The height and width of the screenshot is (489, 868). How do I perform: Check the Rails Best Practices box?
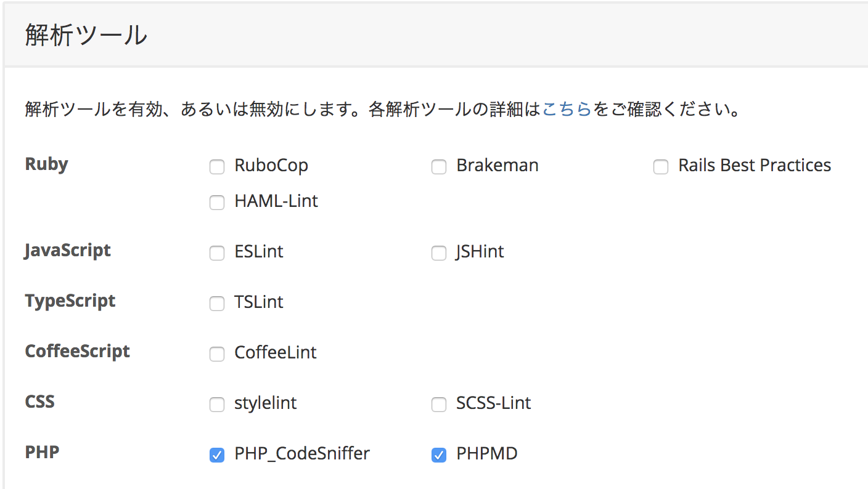pos(661,167)
